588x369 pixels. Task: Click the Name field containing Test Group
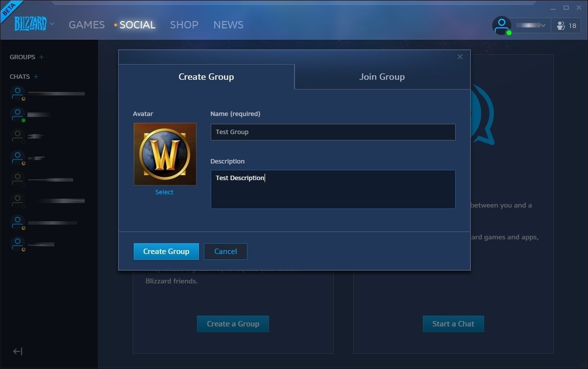click(333, 132)
